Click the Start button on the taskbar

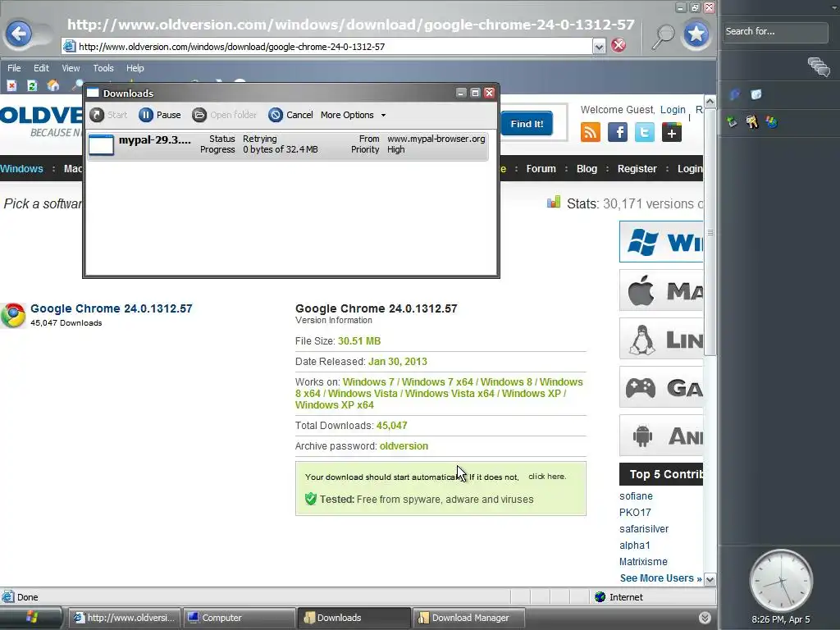point(31,618)
